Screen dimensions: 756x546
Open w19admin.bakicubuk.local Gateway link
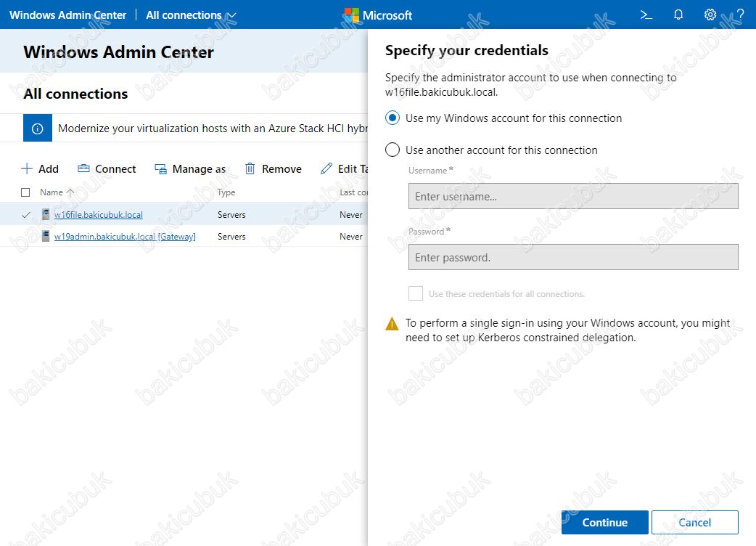pos(125,237)
